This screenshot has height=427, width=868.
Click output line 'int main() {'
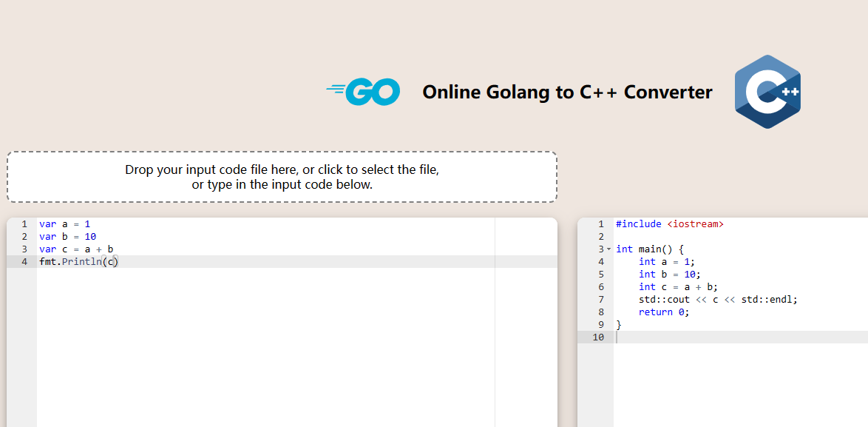click(650, 249)
